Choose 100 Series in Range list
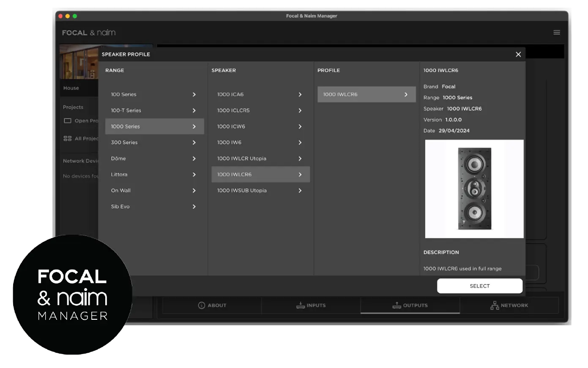 click(155, 94)
